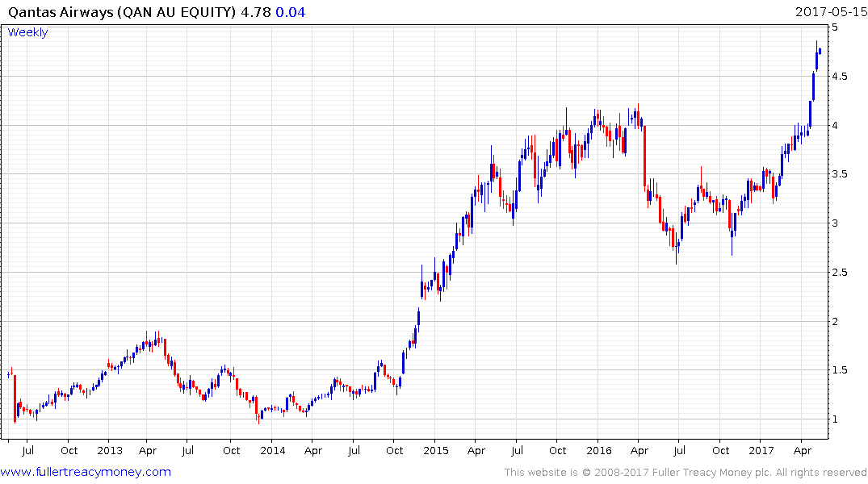This screenshot has height=484, width=868.
Task: Click the 2013 x-axis year label
Action: [110, 450]
